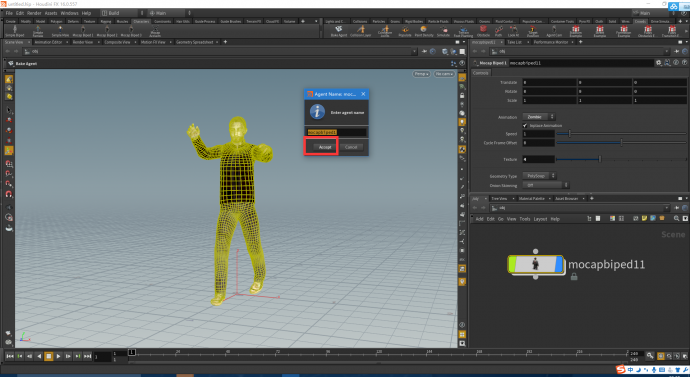The height and width of the screenshot is (377, 690).
Task: Add a new pane tab beside Geometry Spreadsheet
Action: 225,42
